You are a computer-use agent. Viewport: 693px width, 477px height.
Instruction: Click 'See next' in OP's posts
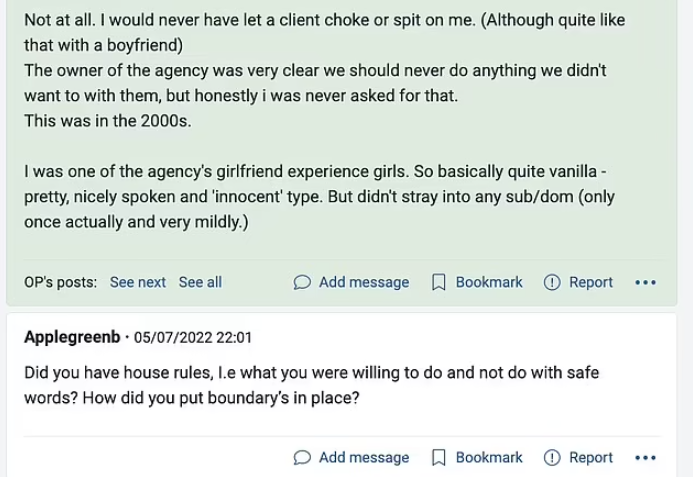[x=138, y=283]
